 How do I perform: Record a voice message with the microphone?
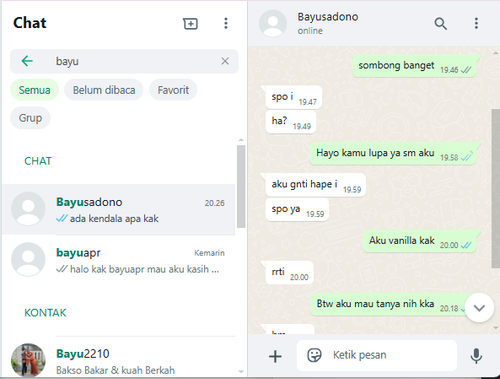pos(476,356)
